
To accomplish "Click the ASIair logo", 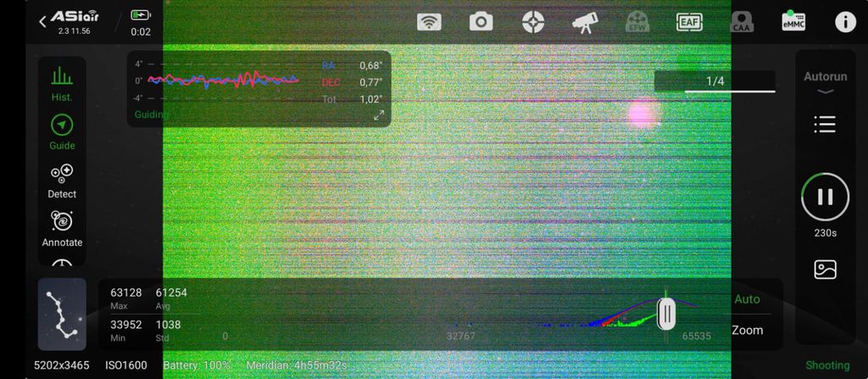I will click(75, 17).
